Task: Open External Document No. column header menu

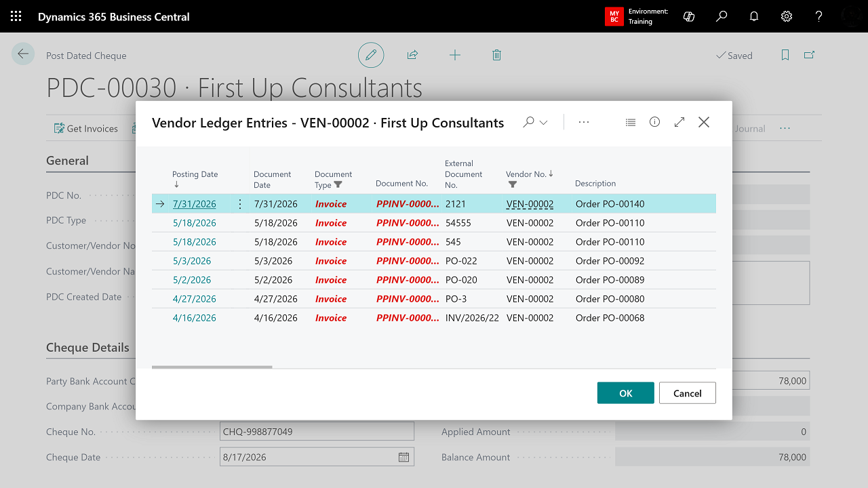Action: pyautogui.click(x=464, y=174)
